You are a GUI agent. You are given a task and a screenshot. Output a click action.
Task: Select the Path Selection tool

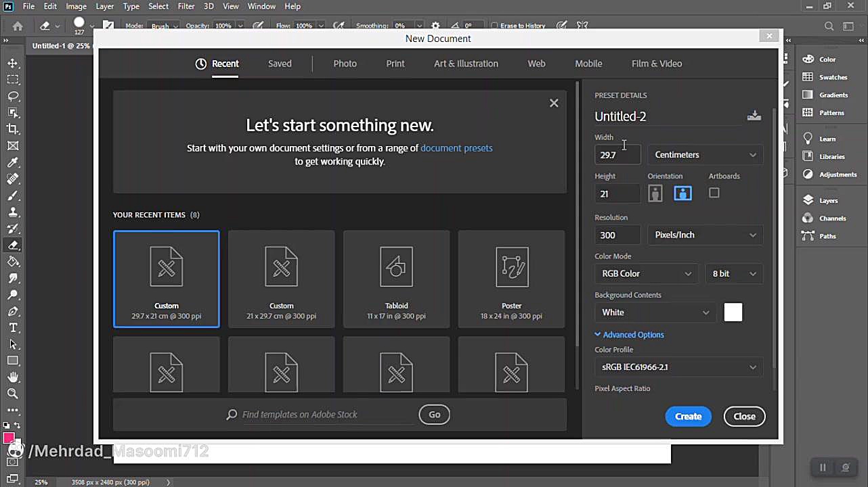tap(13, 344)
